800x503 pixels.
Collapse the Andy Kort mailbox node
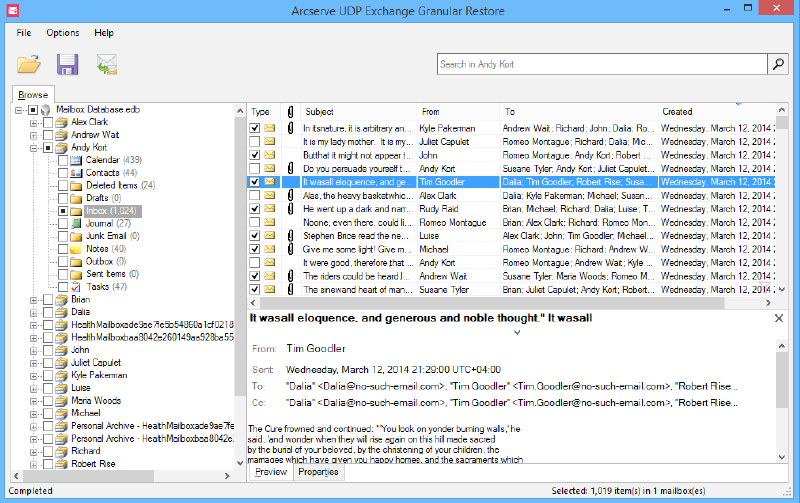click(x=34, y=148)
